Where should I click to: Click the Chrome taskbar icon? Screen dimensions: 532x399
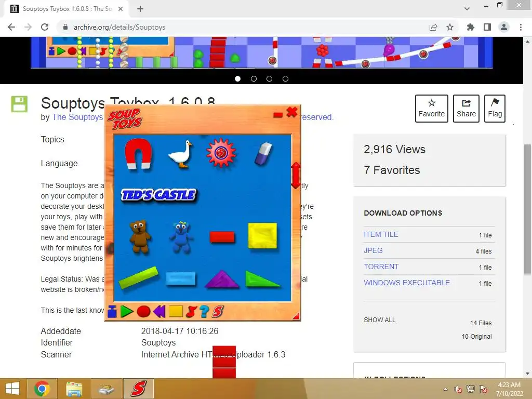42,389
